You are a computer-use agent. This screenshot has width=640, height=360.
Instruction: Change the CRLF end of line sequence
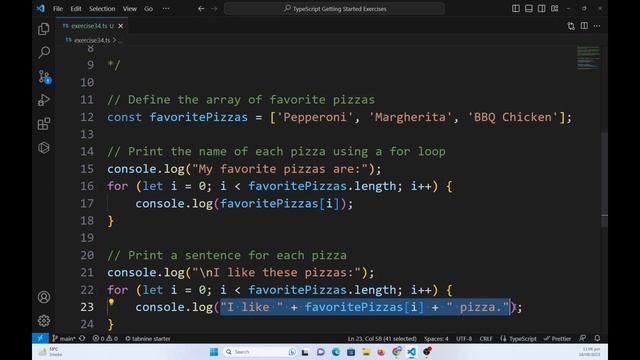[x=486, y=338]
